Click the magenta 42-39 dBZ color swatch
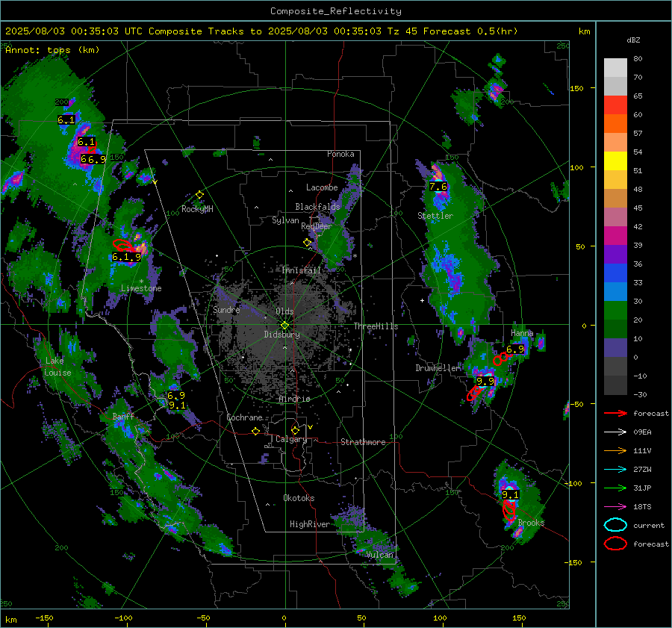 pos(615,236)
